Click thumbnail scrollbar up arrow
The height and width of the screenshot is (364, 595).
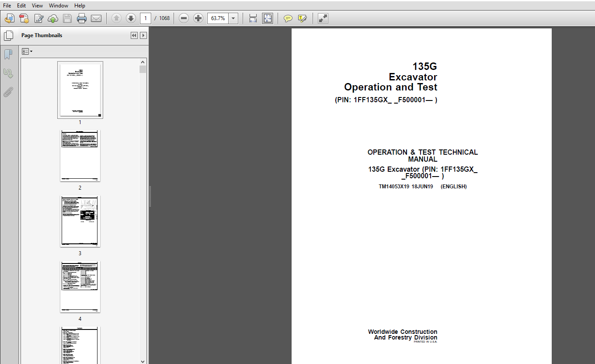143,62
